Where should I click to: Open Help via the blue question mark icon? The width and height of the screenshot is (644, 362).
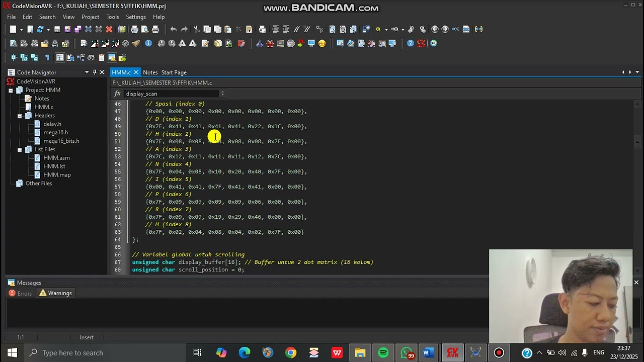(x=410, y=43)
